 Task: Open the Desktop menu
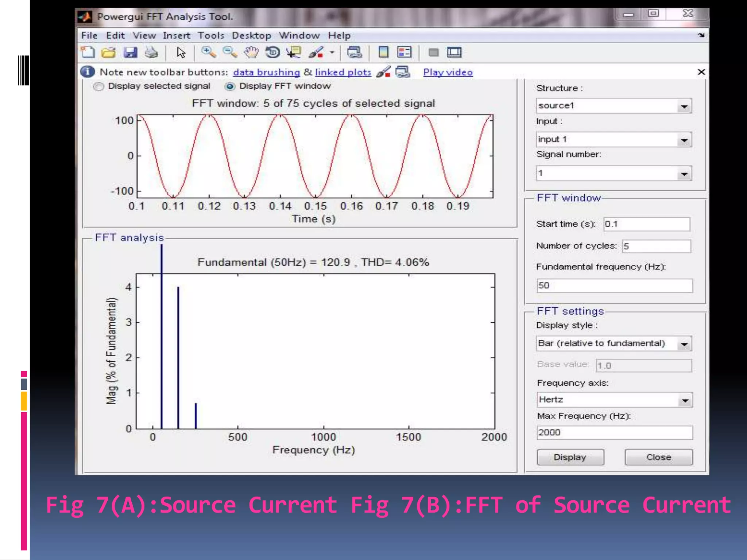[251, 35]
